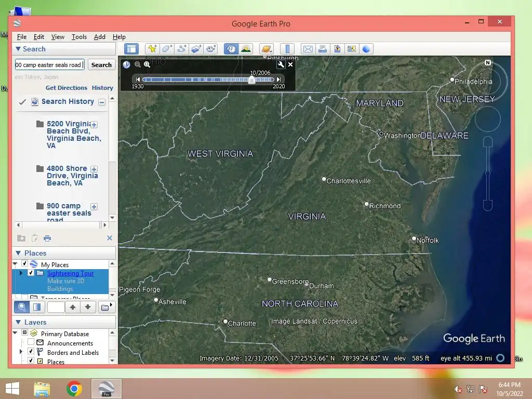The image size is (532, 399).
Task: Toggle the sidebar visibility icon
Action: 131,49
